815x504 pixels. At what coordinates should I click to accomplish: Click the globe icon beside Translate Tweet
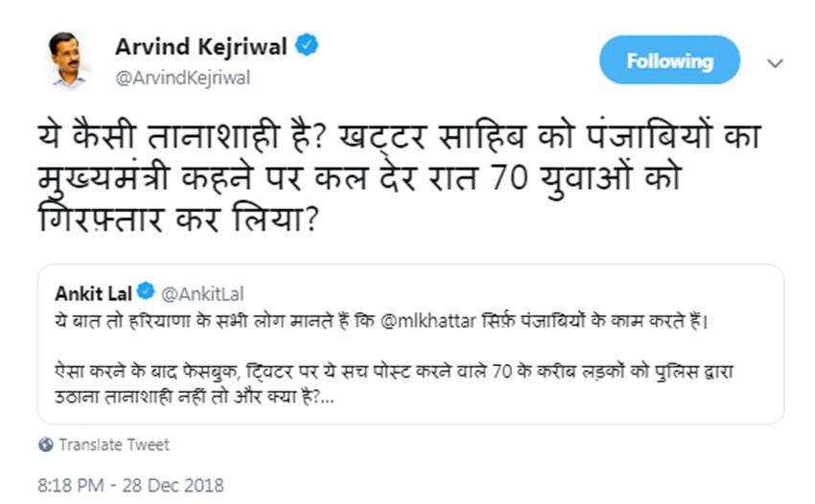46,446
